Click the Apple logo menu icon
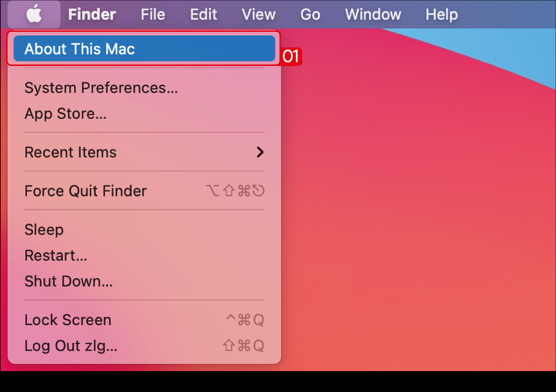This screenshot has width=556, height=392. pos(34,14)
